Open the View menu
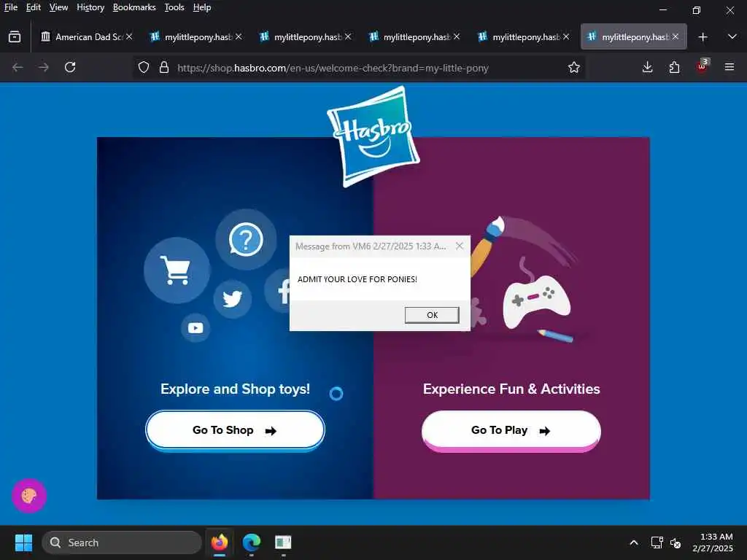This screenshot has height=560, width=747. click(58, 7)
